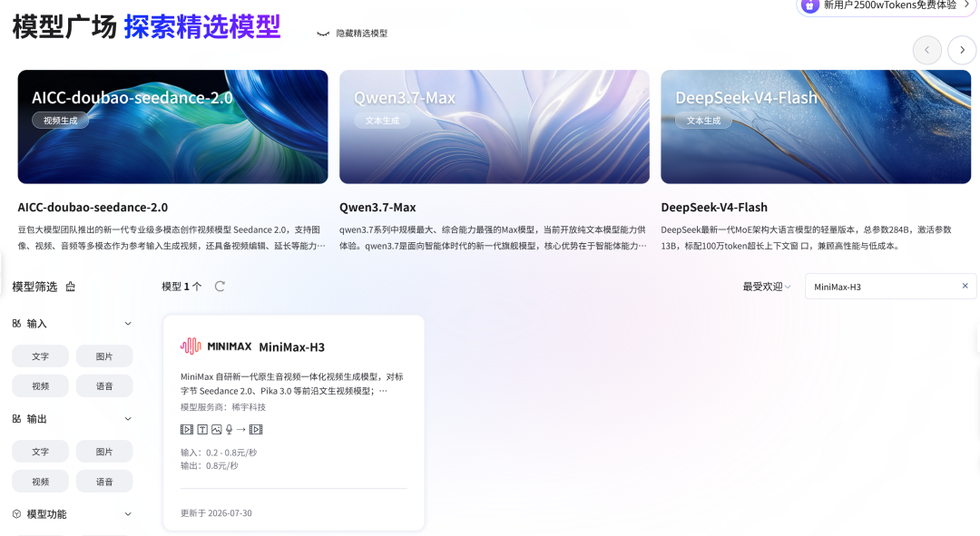980x536 pixels.
Task: Click the 文本生成 tag on DeepSeek-V4-Flash banner
Action: [704, 121]
